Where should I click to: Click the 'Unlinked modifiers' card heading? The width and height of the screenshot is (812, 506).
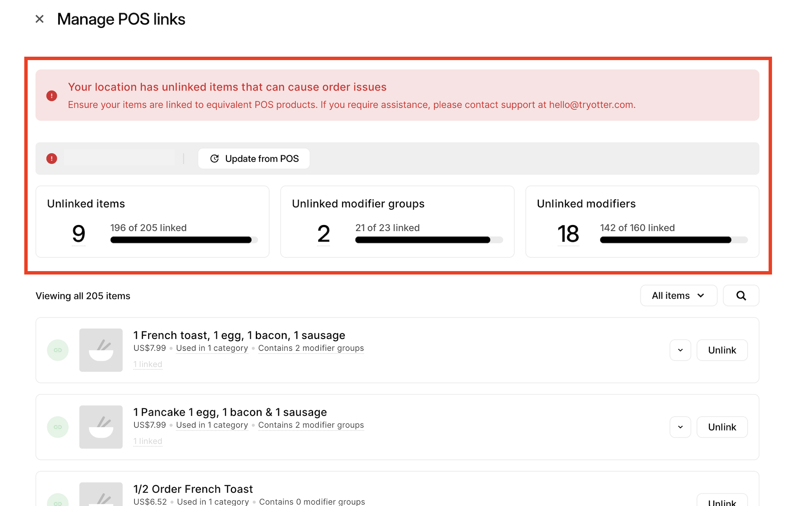(586, 204)
